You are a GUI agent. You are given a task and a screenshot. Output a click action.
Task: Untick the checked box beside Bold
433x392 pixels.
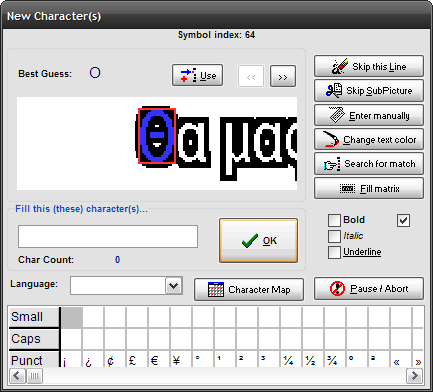[x=403, y=220]
